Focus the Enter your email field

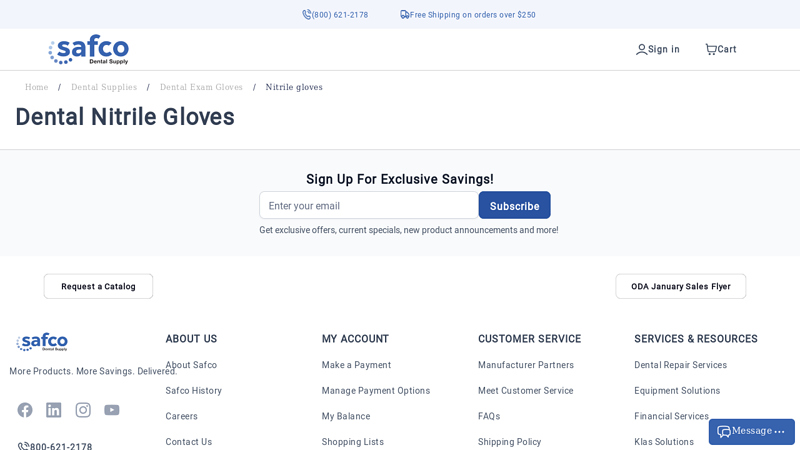[x=368, y=205]
